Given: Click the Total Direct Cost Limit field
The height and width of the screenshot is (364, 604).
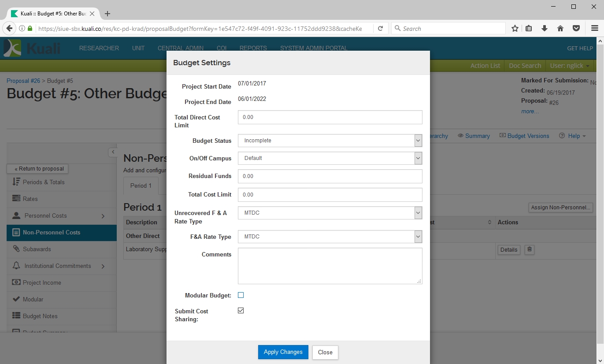Looking at the screenshot, I should pyautogui.click(x=330, y=117).
